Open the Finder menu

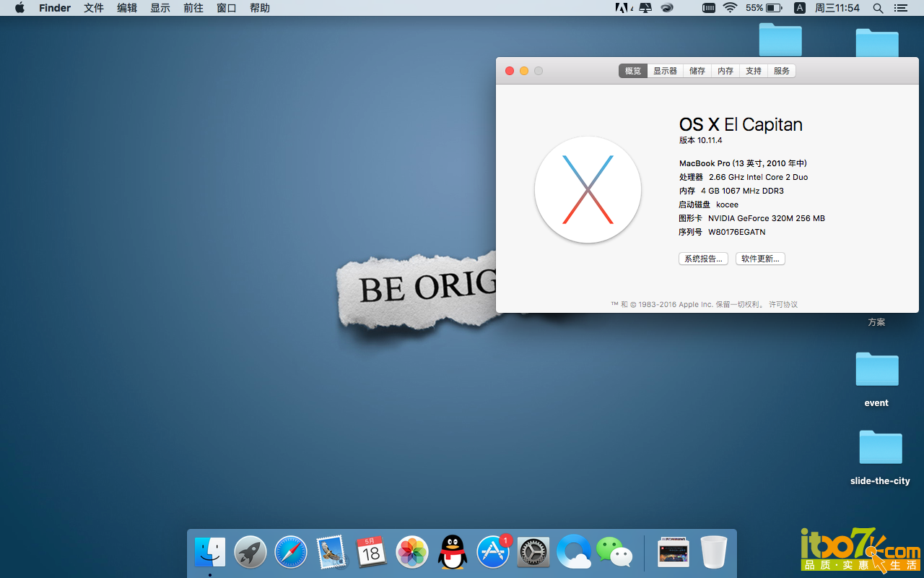coord(55,8)
